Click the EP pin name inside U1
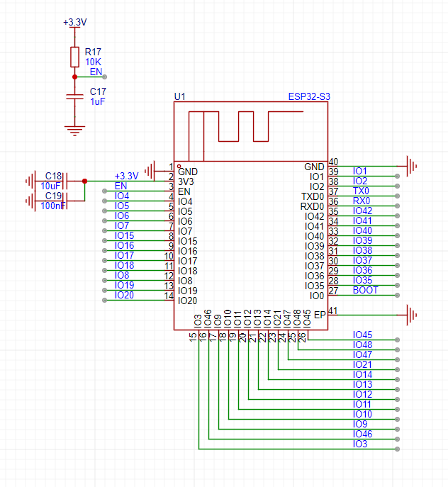 coord(320,315)
